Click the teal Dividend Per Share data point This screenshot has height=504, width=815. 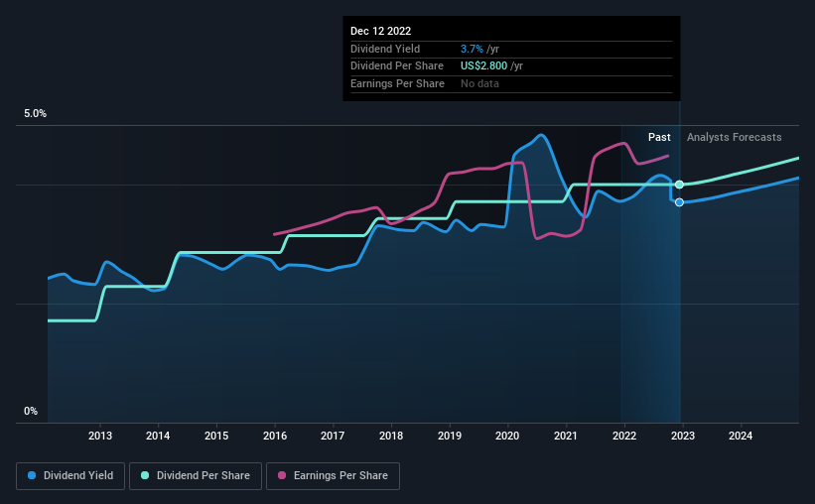pos(679,185)
